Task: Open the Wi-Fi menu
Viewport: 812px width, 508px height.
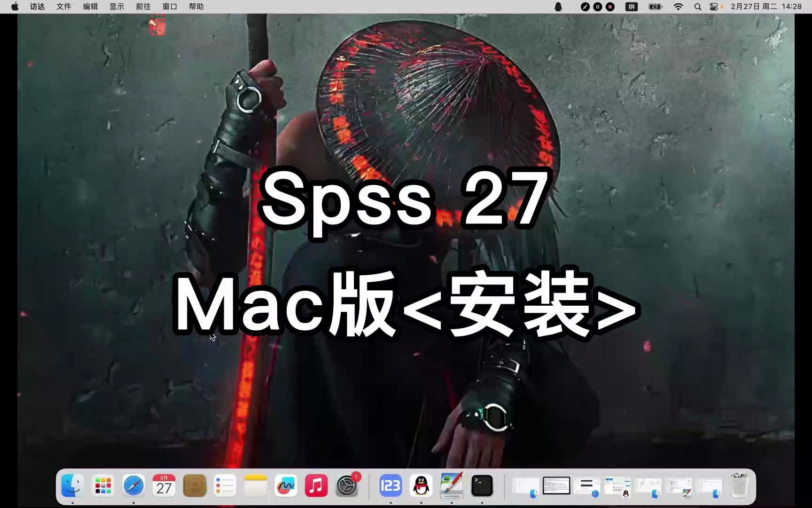Action: (678, 7)
